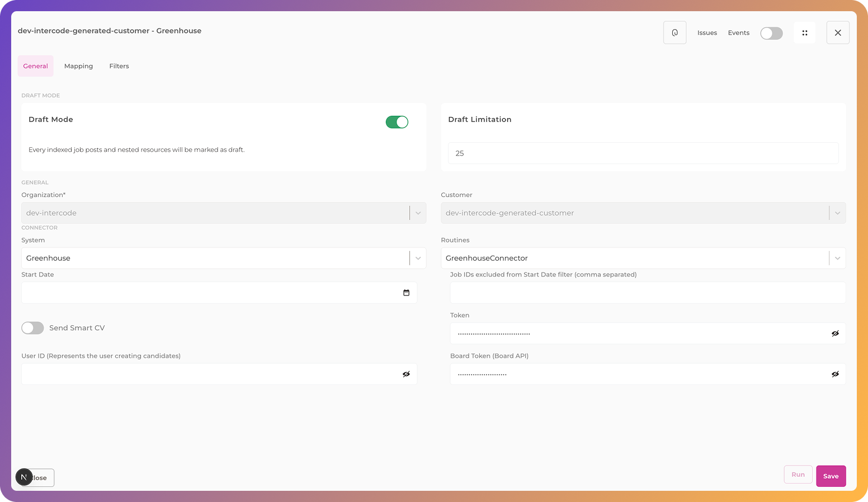Open the Routines dropdown chevron
The image size is (868, 502).
tap(837, 258)
